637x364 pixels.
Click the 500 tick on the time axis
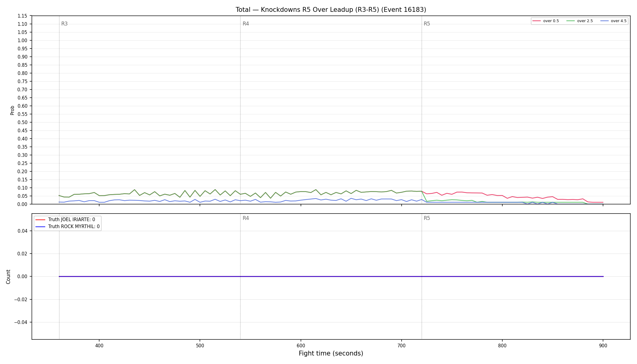pyautogui.click(x=200, y=345)
